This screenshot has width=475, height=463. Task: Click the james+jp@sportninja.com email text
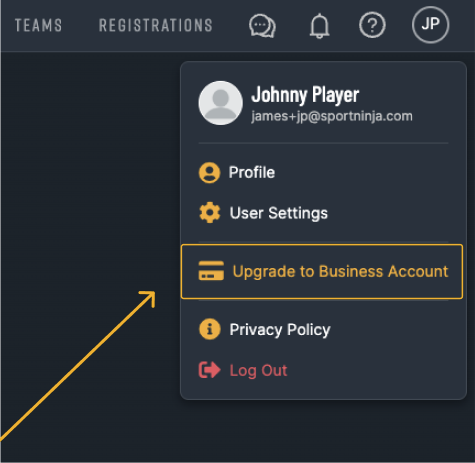pyautogui.click(x=332, y=116)
